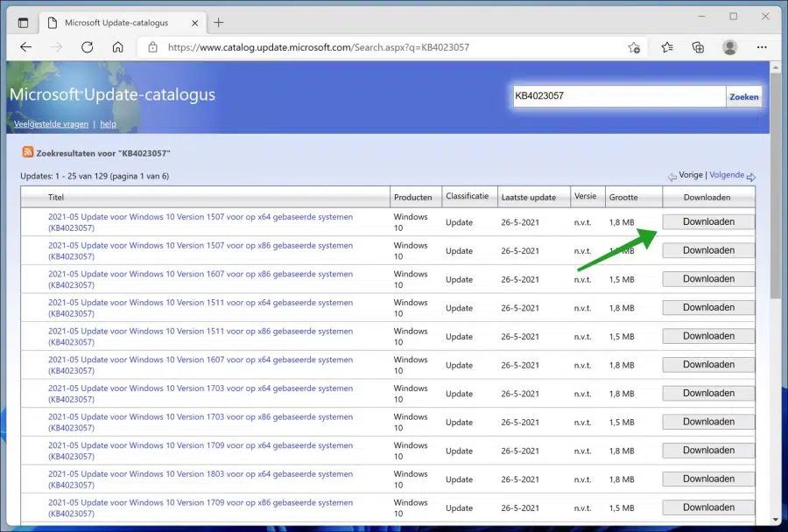
Task: View site info via padlock icon
Action: 152,47
